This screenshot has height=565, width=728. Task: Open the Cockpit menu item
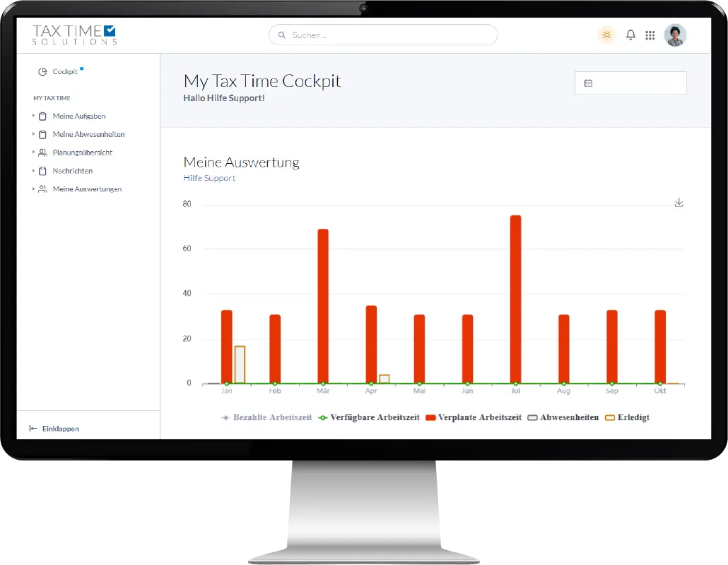click(x=65, y=71)
